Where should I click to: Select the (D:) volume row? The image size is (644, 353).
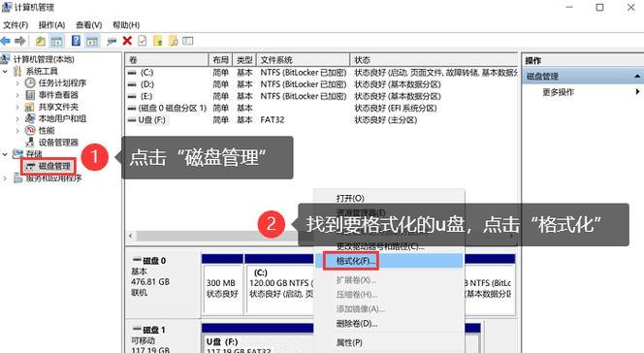pos(321,84)
